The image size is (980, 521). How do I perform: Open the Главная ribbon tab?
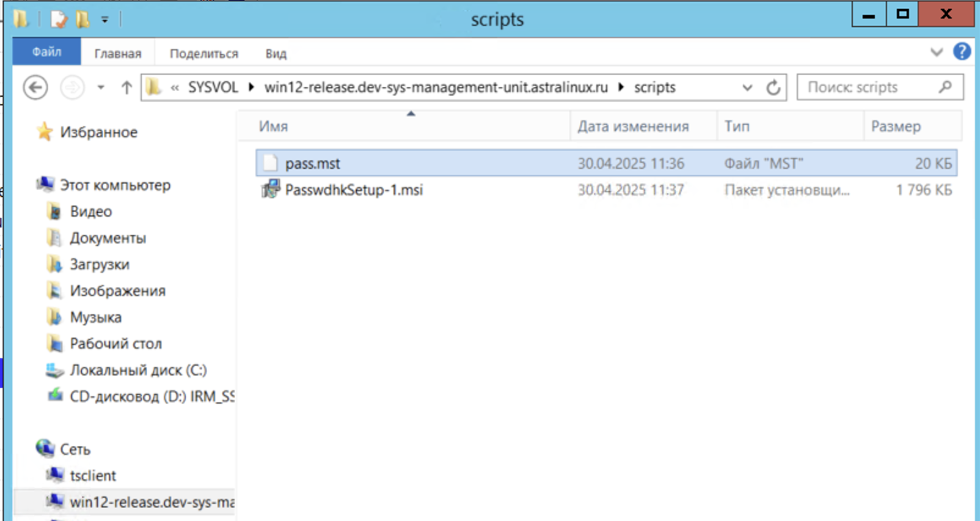(x=117, y=54)
